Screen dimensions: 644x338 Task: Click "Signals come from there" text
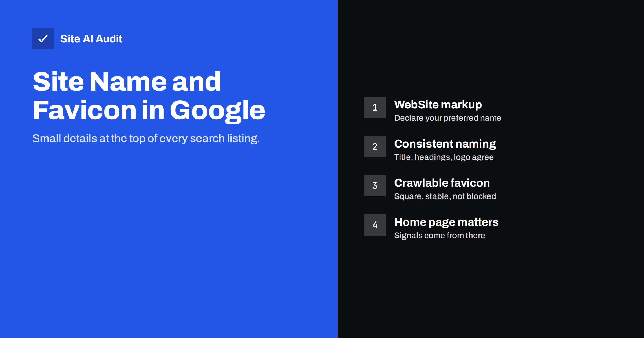tap(440, 236)
